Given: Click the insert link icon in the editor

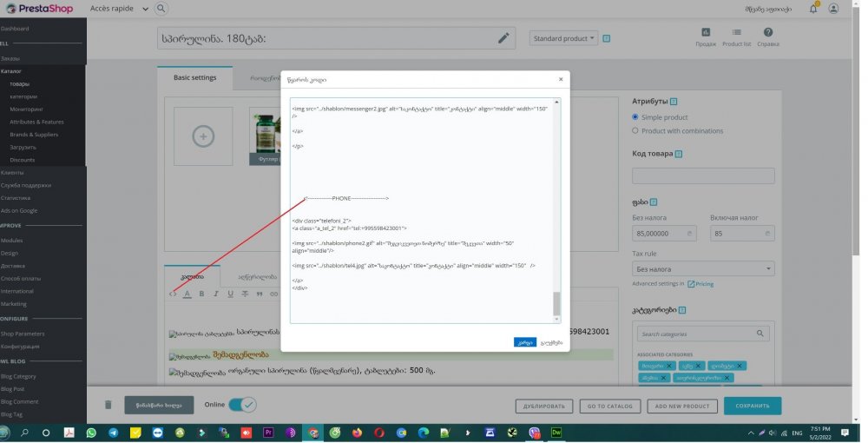Looking at the screenshot, I should (273, 294).
